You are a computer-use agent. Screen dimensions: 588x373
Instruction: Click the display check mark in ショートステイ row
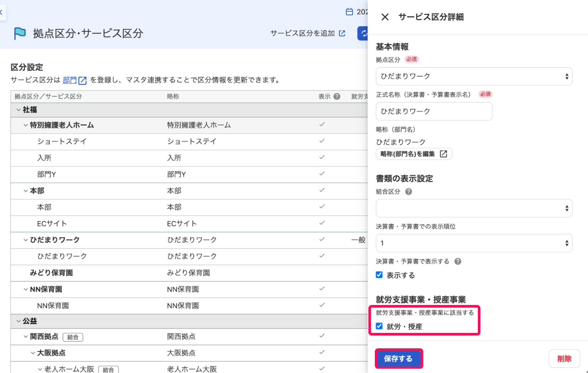click(x=322, y=141)
